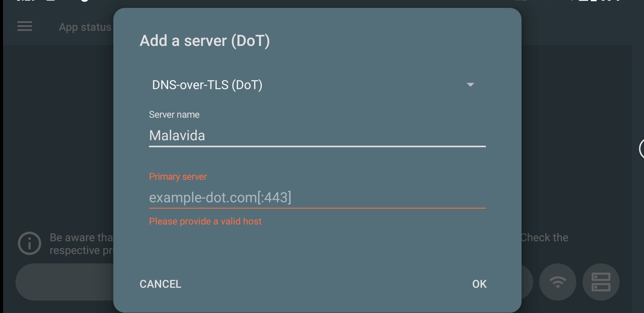Tap the orange Primary server label
The height and width of the screenshot is (313, 644).
[x=178, y=177]
